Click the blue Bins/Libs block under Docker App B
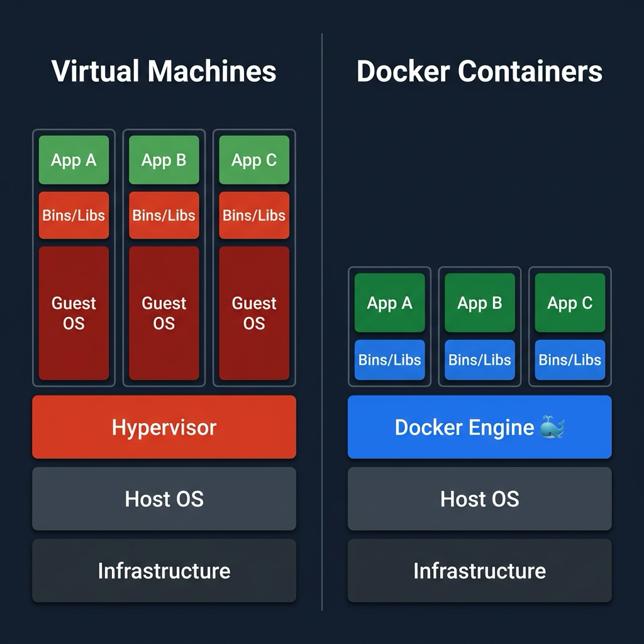The width and height of the screenshot is (644, 644). pyautogui.click(x=480, y=360)
